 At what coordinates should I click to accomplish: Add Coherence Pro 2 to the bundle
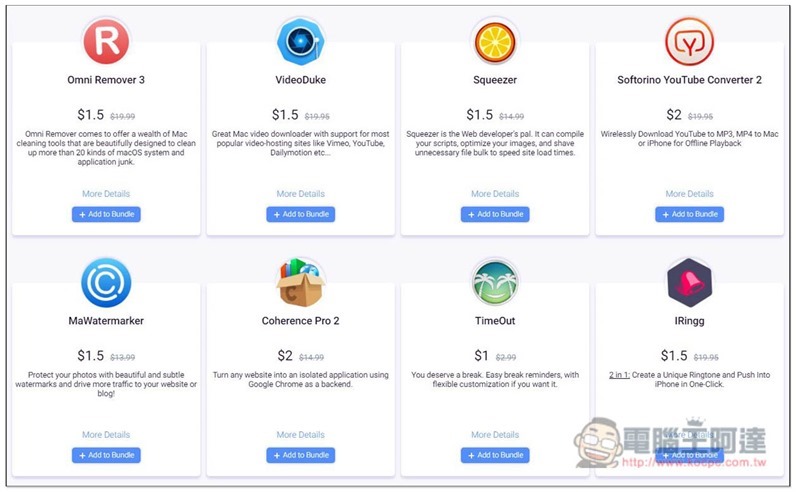point(301,455)
